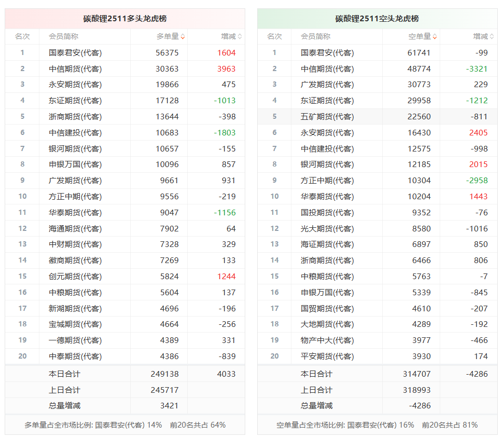504x439 pixels.
Task: Click 多单量 column header in long table
Action: (167, 37)
